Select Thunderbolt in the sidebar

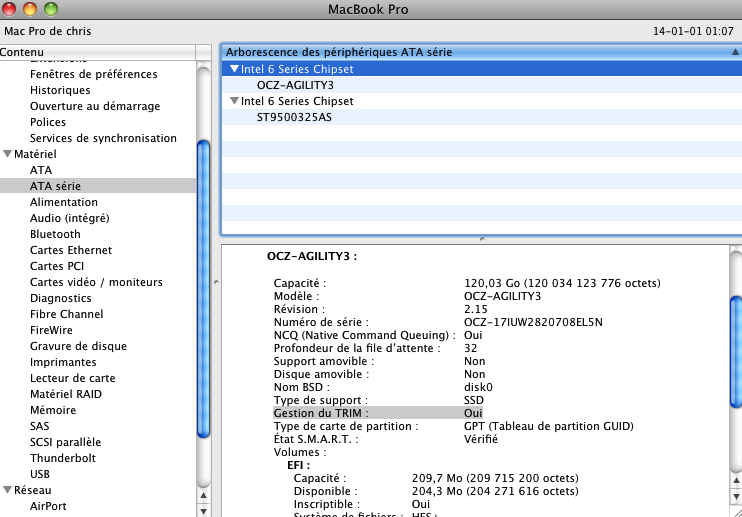62,459
